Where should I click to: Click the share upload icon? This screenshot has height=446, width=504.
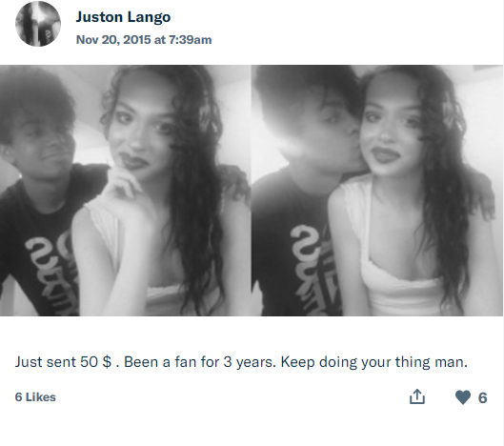pyautogui.click(x=417, y=396)
